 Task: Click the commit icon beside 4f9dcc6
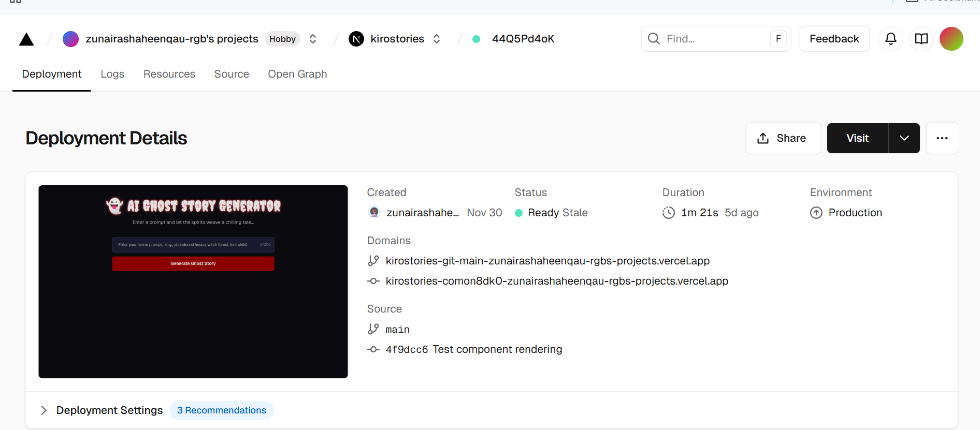[x=373, y=349]
